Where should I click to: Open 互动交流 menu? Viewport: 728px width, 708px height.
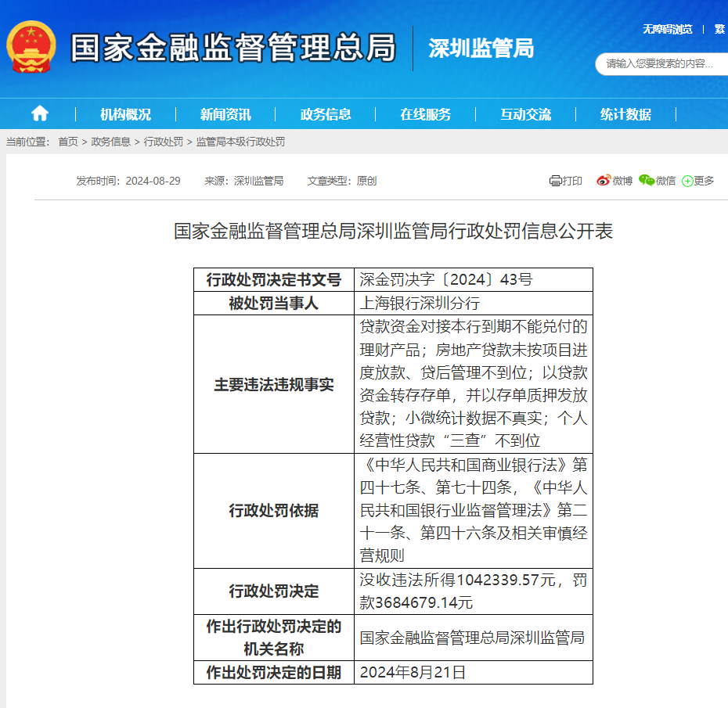525,114
